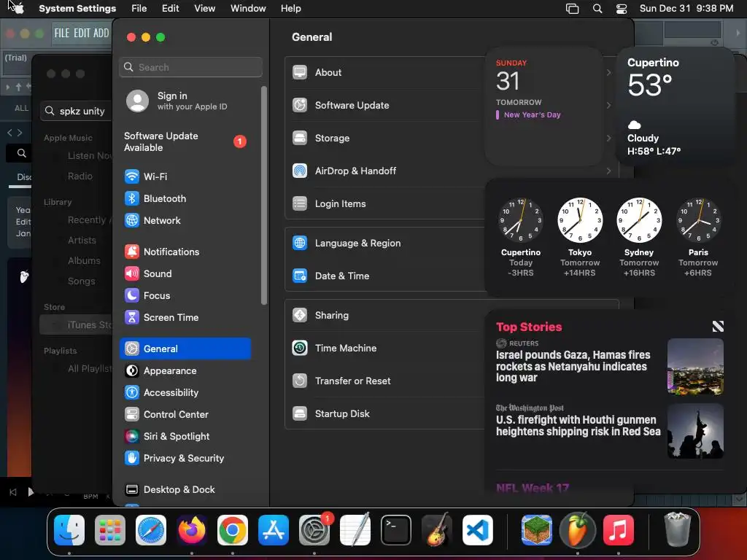Open Screen Time settings
The height and width of the screenshot is (560, 747).
(185, 318)
